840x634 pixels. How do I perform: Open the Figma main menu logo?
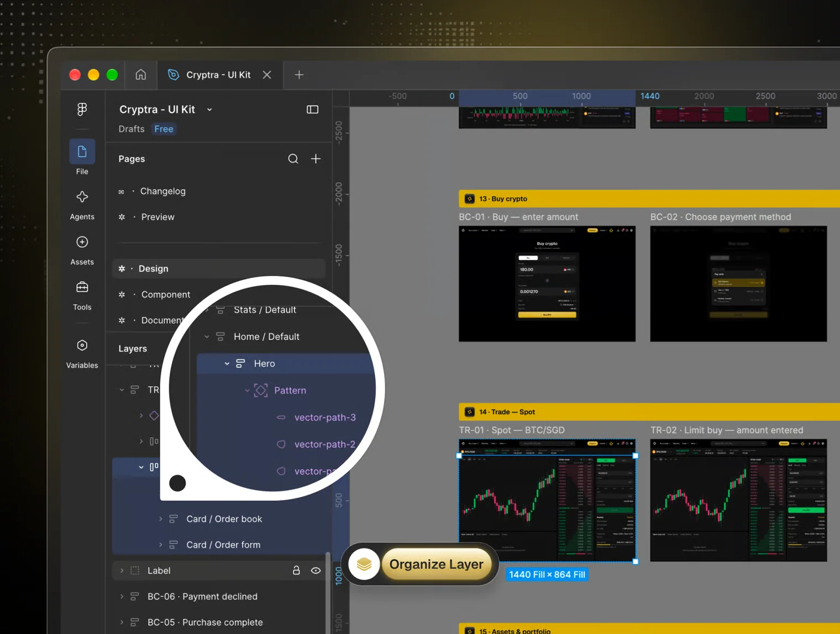[82, 109]
